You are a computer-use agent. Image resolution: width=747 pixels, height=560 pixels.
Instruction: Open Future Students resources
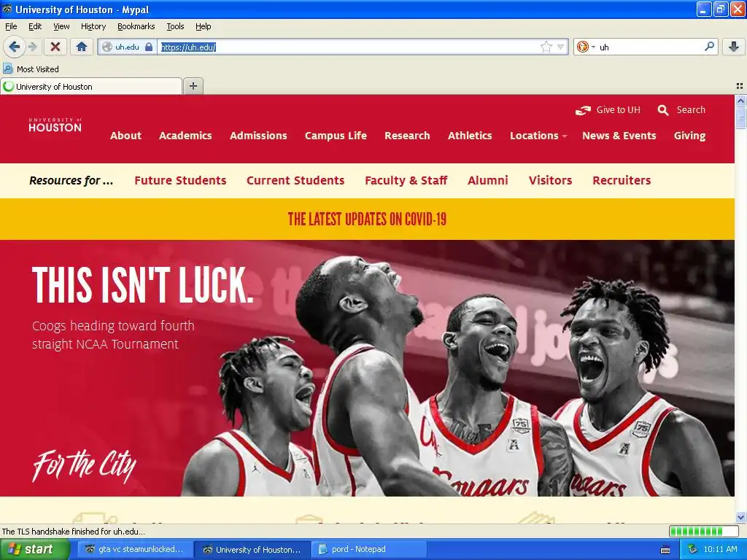[180, 181]
